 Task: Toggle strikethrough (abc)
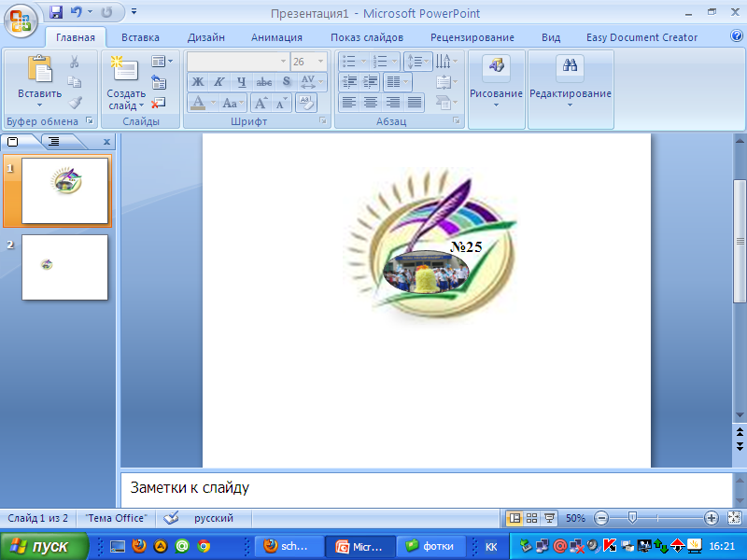pyautogui.click(x=264, y=82)
